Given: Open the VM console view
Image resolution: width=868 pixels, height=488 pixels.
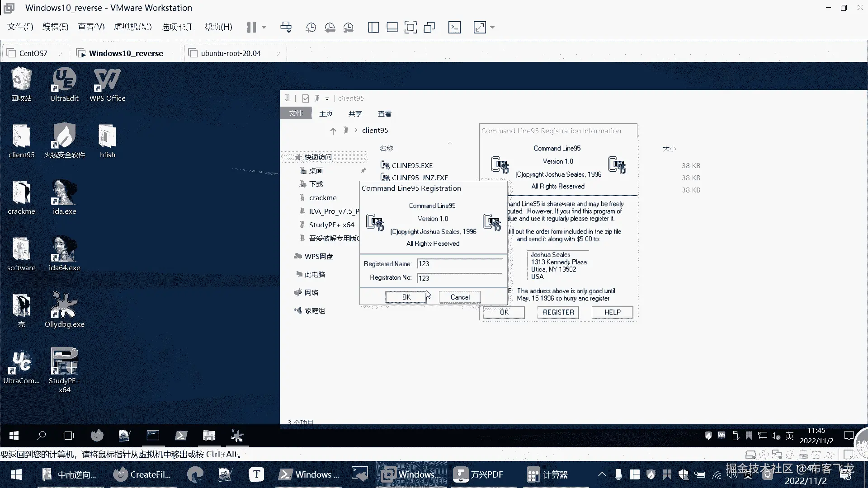Looking at the screenshot, I should (x=454, y=27).
